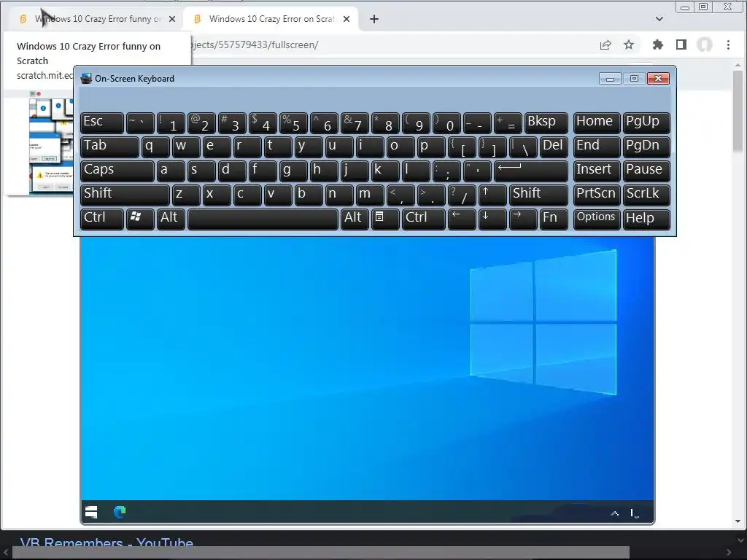Share this page from the address bar

point(605,44)
